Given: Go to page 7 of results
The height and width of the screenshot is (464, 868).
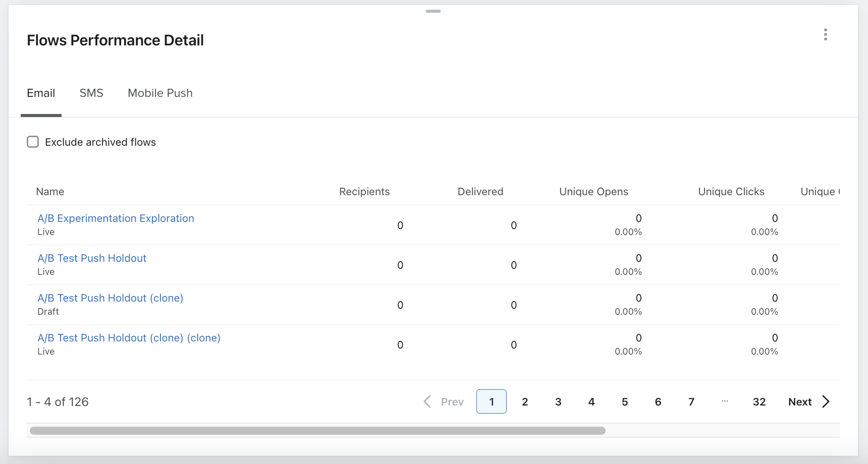Looking at the screenshot, I should click(x=691, y=401).
